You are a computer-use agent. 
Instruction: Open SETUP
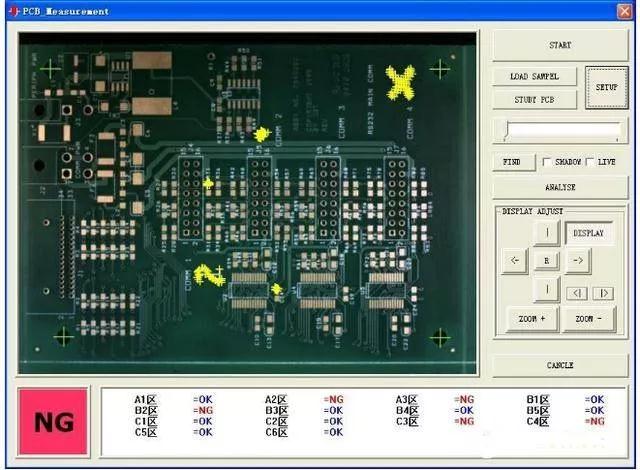[x=606, y=88]
